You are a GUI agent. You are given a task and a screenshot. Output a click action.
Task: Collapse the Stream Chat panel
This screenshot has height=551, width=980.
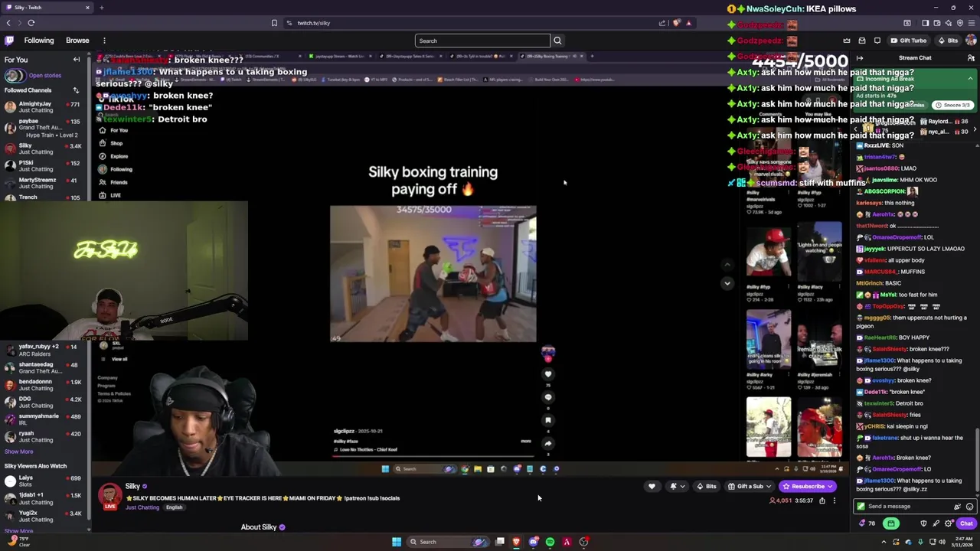860,58
